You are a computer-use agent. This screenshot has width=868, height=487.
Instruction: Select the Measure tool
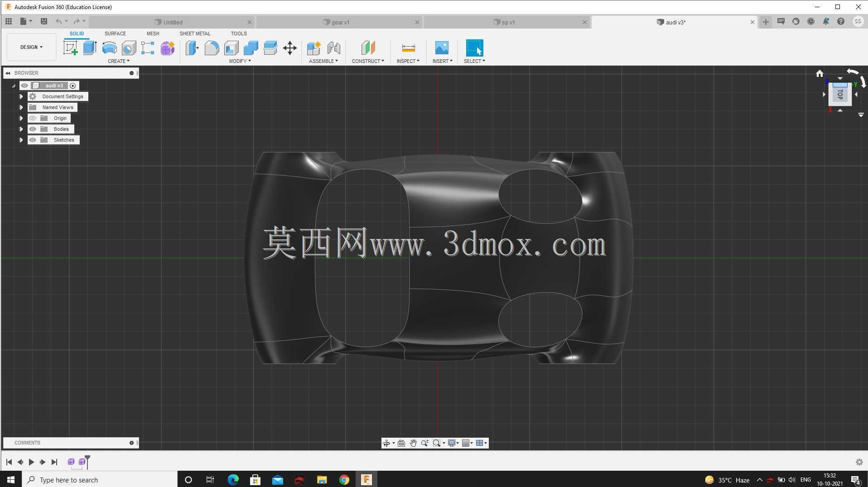408,48
